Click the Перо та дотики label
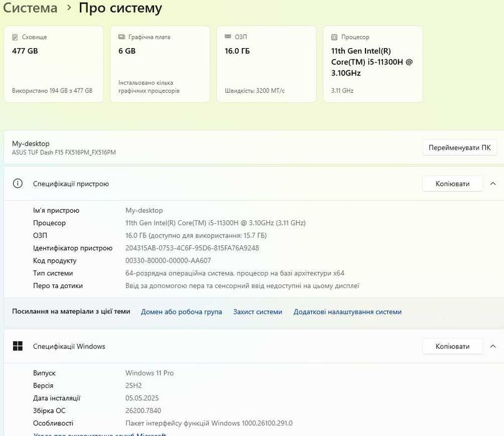Viewport: 504px width, 436px height. pos(58,286)
